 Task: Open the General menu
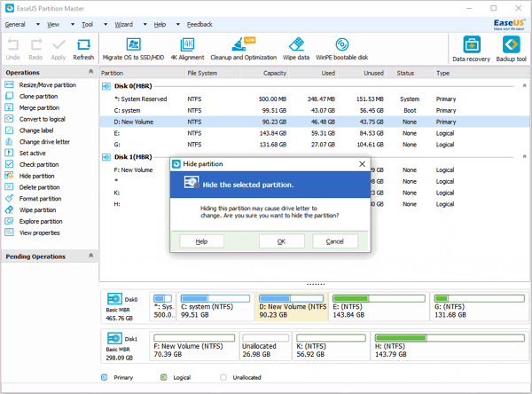click(x=15, y=25)
